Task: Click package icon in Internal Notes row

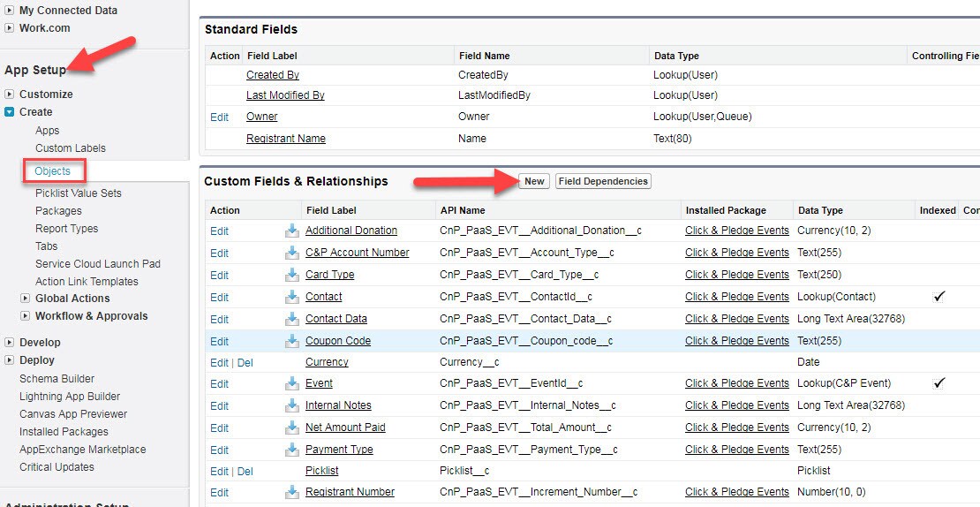Action: click(292, 405)
